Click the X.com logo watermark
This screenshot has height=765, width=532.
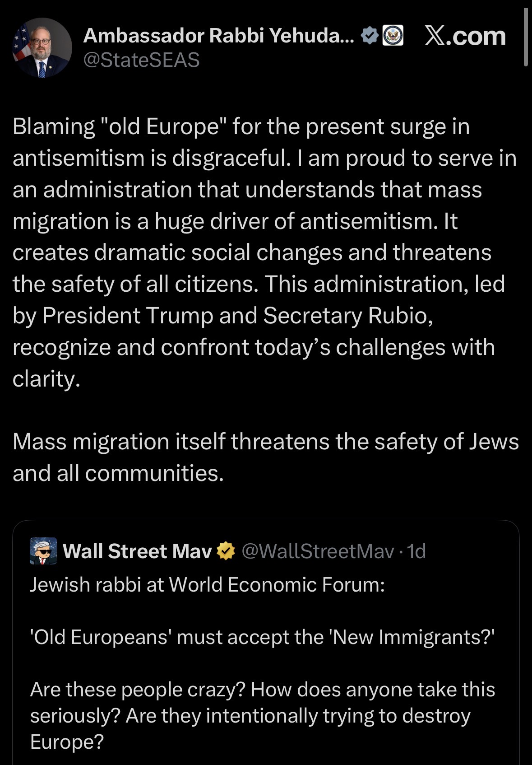[465, 37]
